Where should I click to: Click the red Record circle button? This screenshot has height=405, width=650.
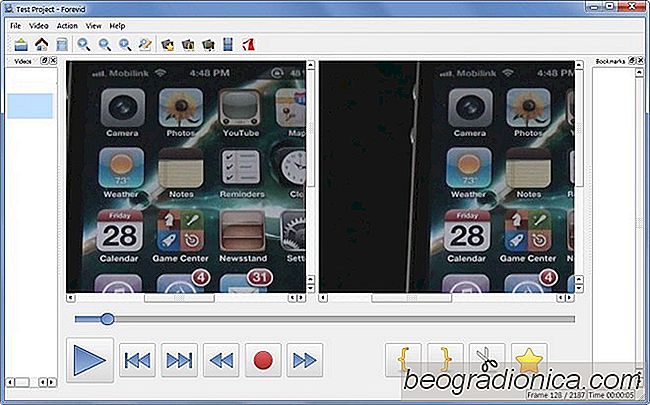[x=263, y=360]
